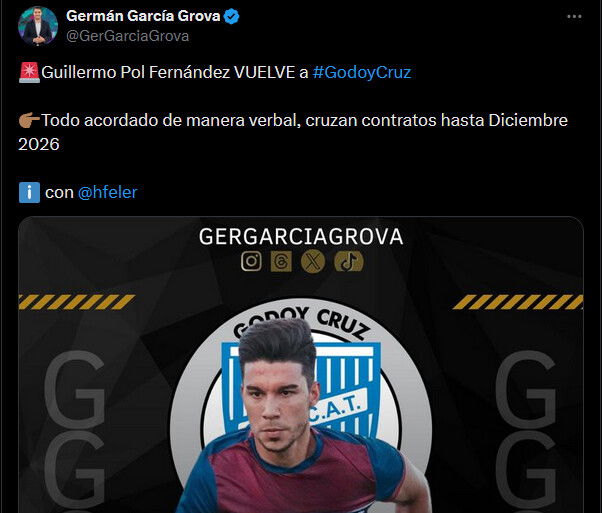Click the GERGARCIAGROVA title in the image
This screenshot has width=602, height=513.
pos(301,236)
